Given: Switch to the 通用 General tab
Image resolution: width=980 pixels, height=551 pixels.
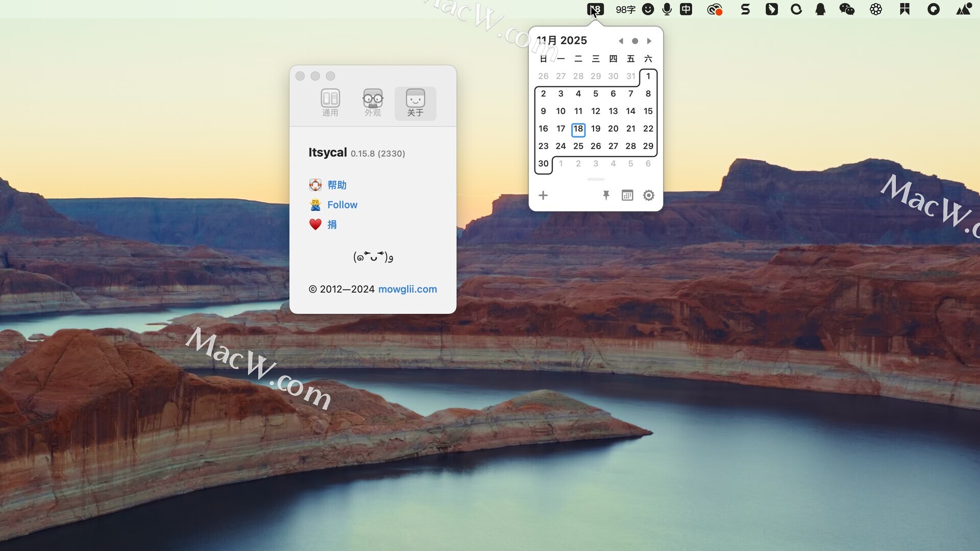Looking at the screenshot, I should tap(330, 103).
